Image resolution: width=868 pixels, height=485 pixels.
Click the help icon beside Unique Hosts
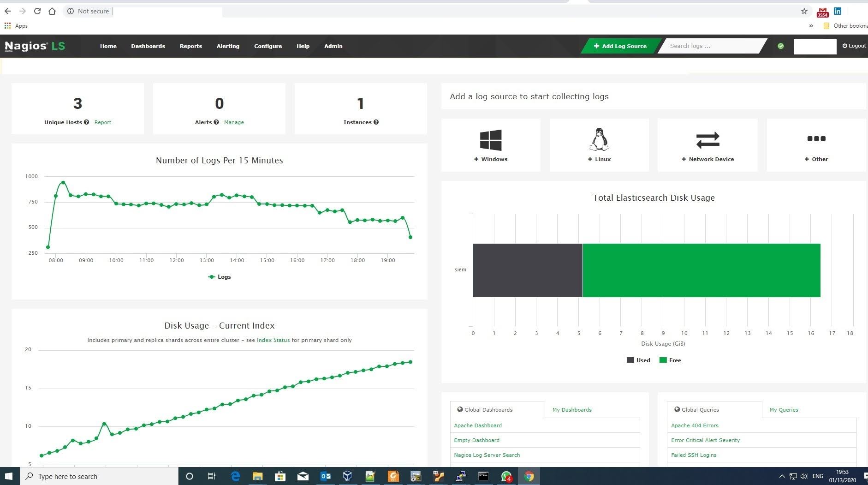[x=87, y=122]
